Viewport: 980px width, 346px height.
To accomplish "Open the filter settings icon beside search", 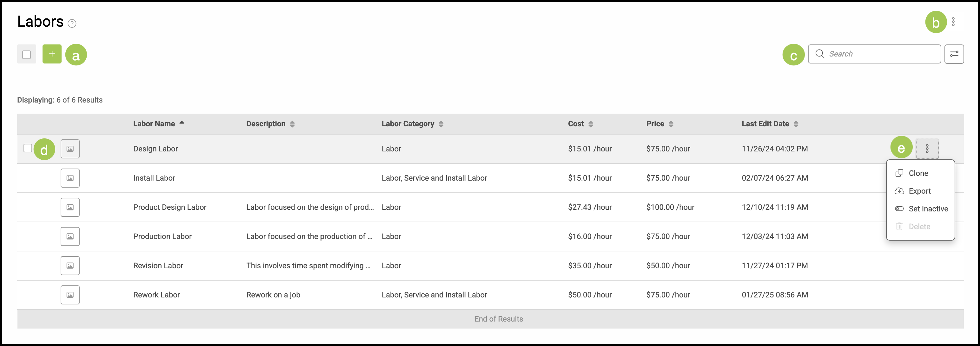I will point(954,54).
